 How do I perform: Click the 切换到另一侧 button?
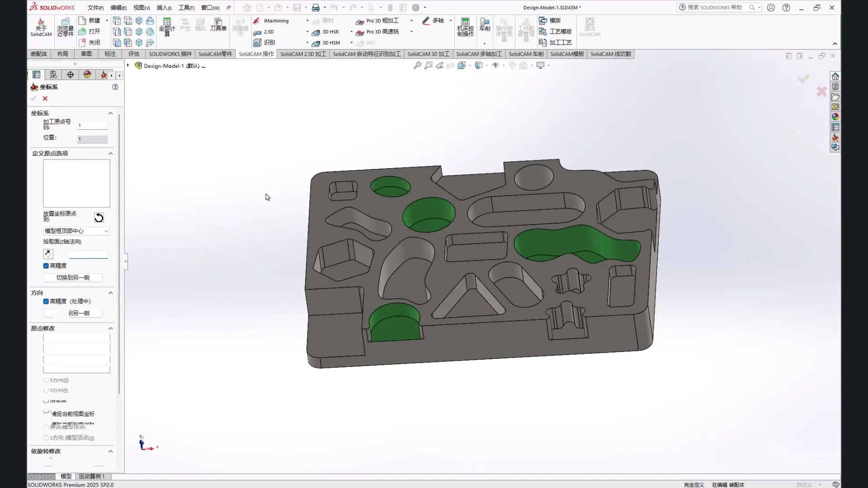[x=73, y=277]
